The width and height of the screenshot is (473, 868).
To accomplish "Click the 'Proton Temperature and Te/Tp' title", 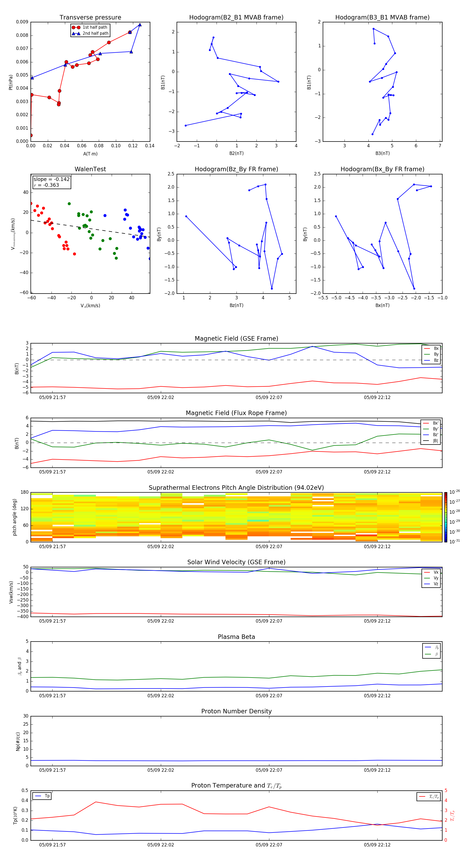I will [x=236, y=786].
